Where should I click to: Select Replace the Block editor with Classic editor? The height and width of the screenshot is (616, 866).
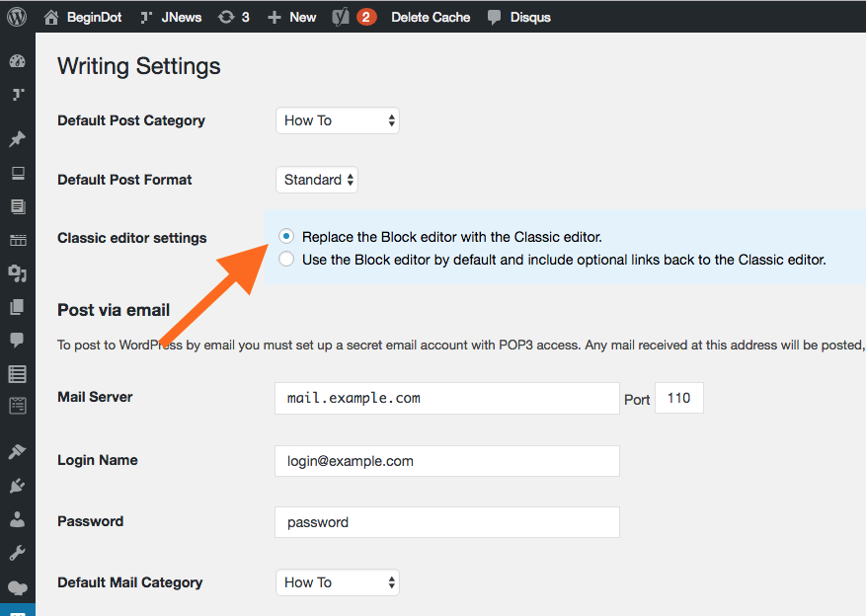coord(286,237)
